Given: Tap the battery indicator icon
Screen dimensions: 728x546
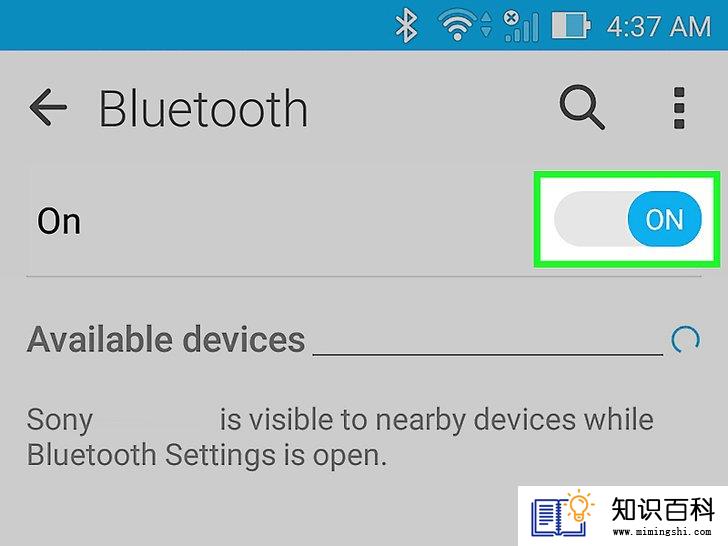Looking at the screenshot, I should pos(571,26).
